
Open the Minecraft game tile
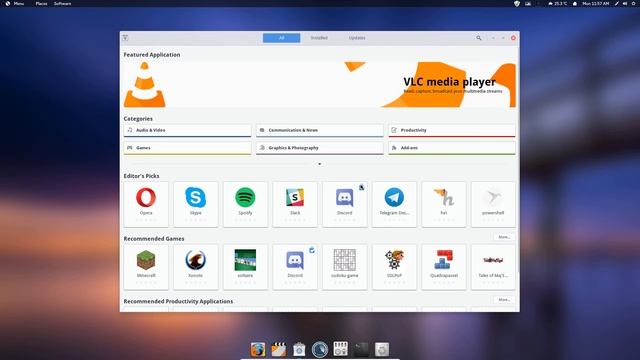coord(146,267)
